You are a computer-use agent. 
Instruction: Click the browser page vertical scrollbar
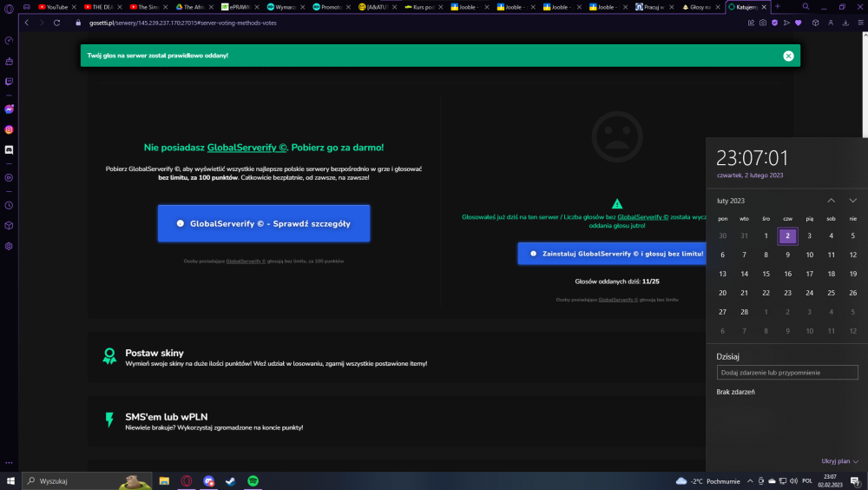click(865, 249)
